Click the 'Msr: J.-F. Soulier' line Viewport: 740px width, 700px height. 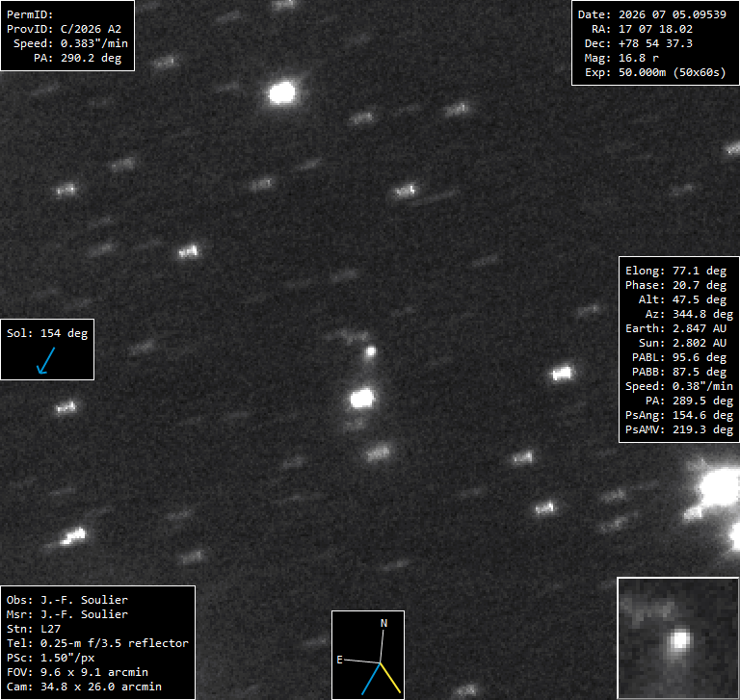[x=67, y=614]
